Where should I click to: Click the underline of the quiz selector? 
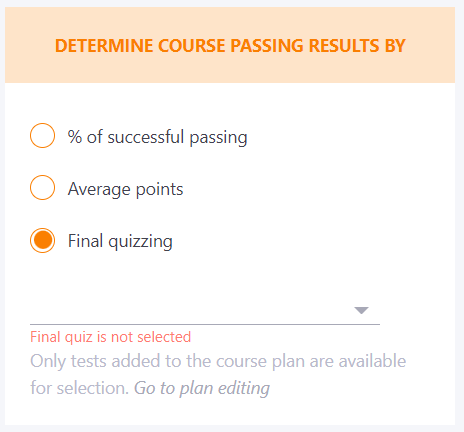[205, 324]
